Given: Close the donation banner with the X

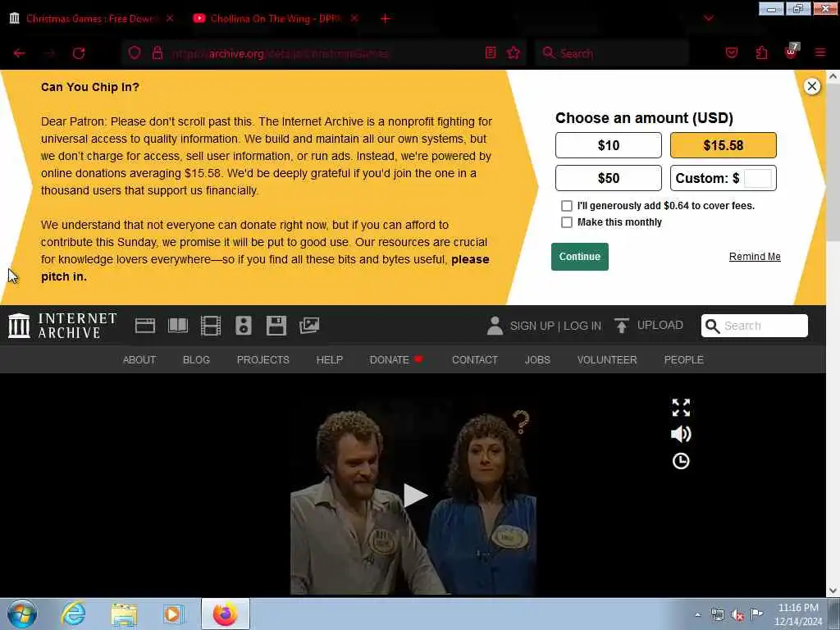Looking at the screenshot, I should pos(812,86).
